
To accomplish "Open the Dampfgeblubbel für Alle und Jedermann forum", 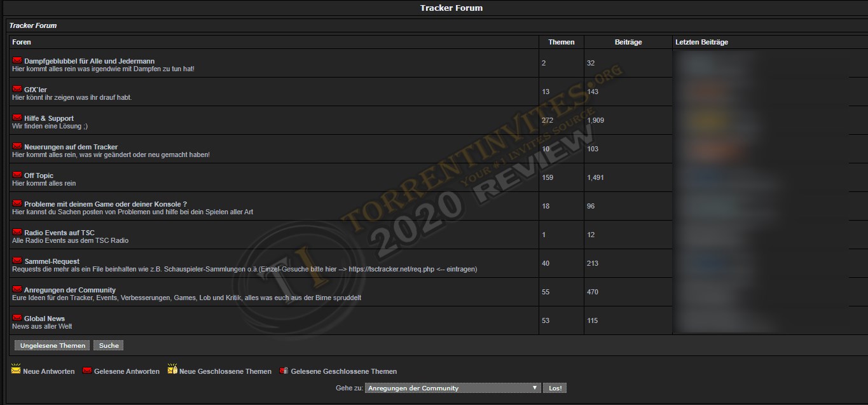I will pos(89,61).
